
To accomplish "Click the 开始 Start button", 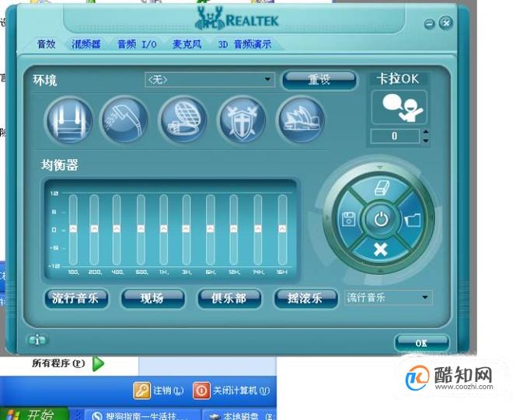I will click(33, 414).
